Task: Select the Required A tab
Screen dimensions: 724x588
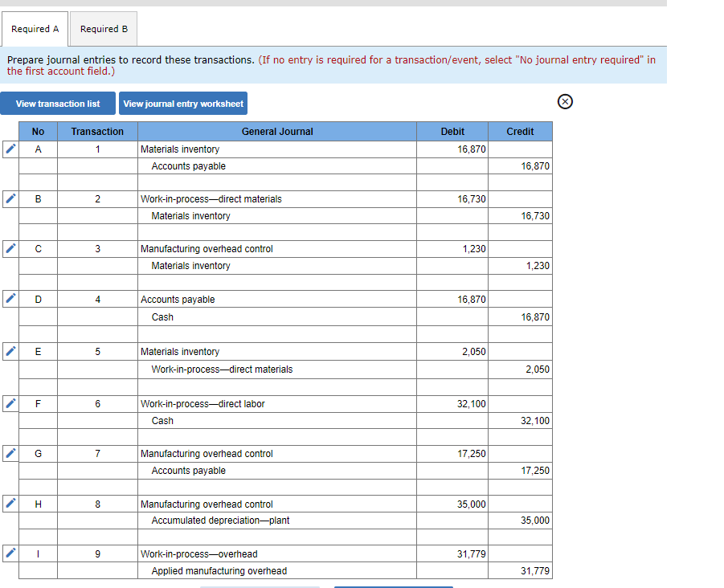Action: click(x=35, y=28)
